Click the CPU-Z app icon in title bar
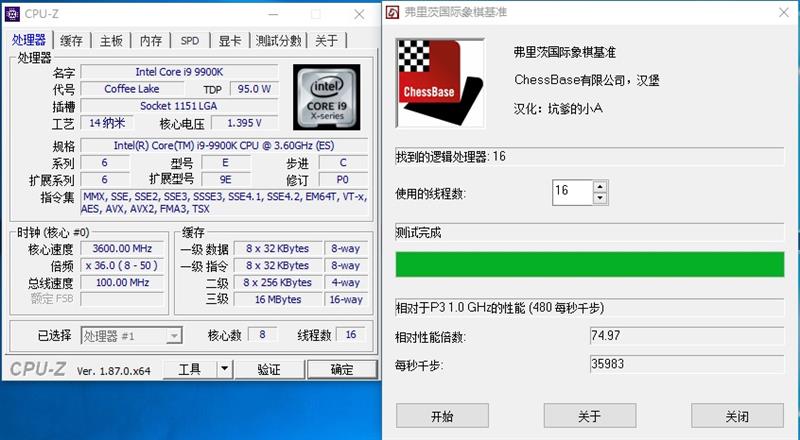This screenshot has height=440, width=800. 12,14
